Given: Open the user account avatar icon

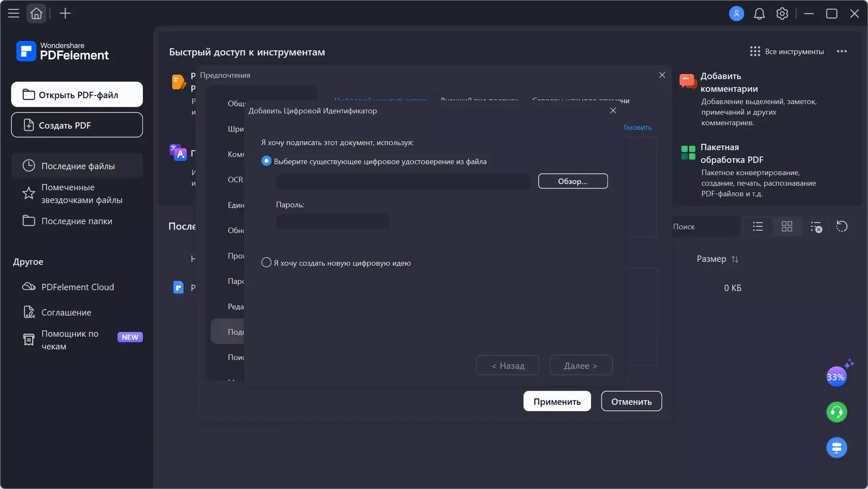Looking at the screenshot, I should (736, 13).
